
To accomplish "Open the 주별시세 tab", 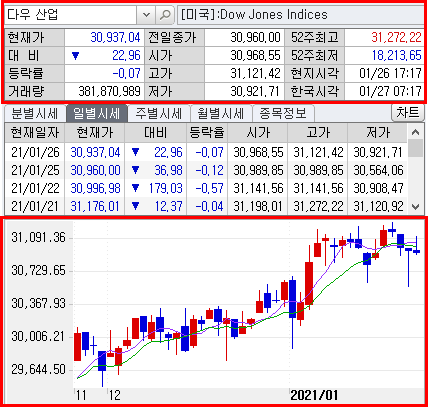I will click(x=158, y=113).
